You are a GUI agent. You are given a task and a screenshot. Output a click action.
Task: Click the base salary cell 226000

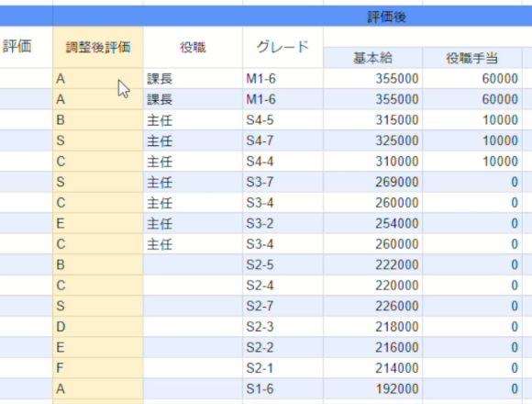click(372, 307)
